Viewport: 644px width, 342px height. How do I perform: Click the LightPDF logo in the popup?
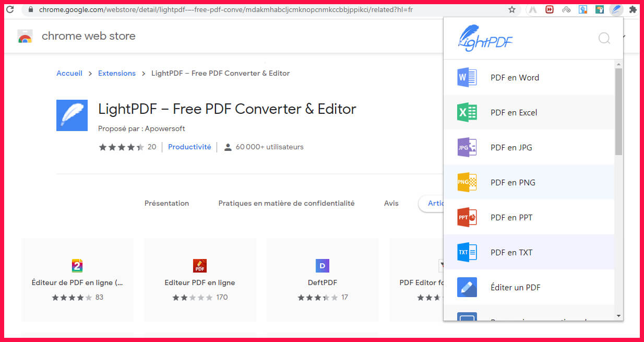(485, 38)
